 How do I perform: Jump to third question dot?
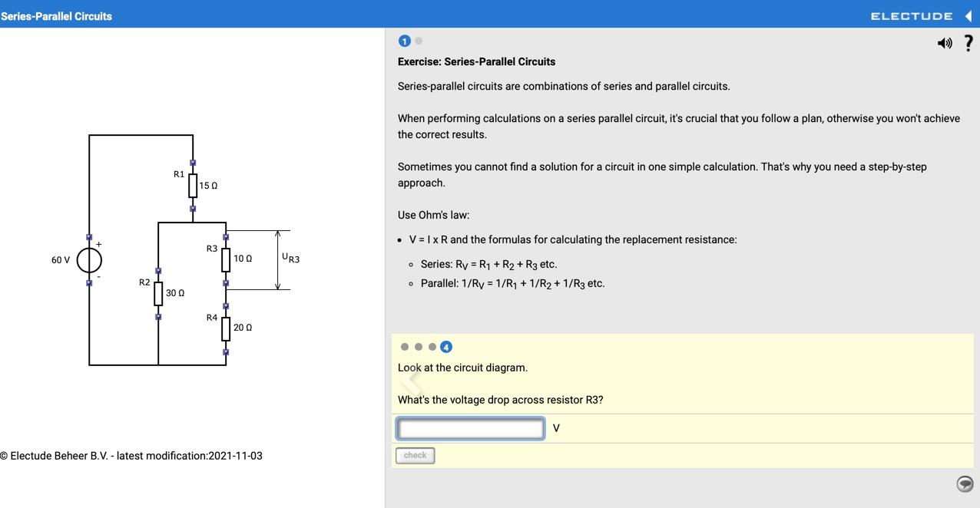432,347
